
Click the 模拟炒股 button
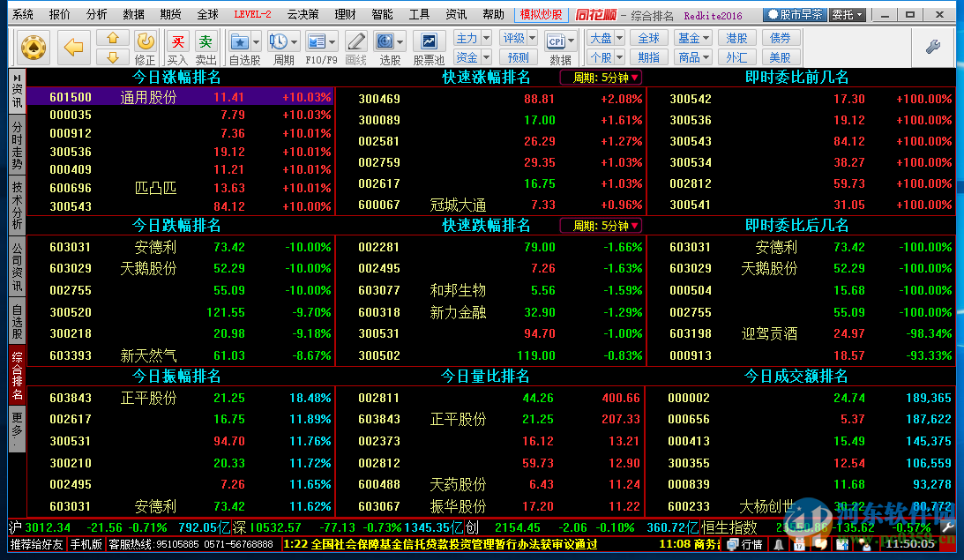(541, 15)
